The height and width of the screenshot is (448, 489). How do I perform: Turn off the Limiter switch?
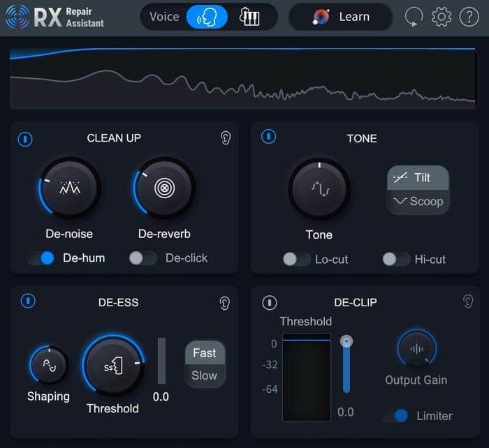point(395,416)
